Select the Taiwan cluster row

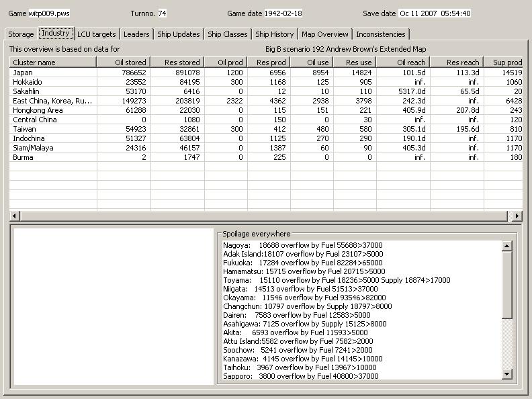266,129
